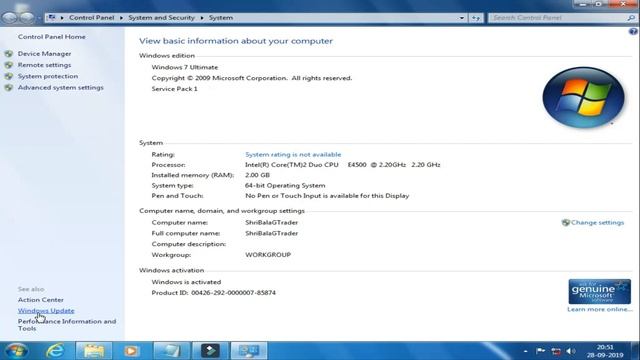Click the WORKGROUP value
The width and height of the screenshot is (640, 360).
(268, 255)
